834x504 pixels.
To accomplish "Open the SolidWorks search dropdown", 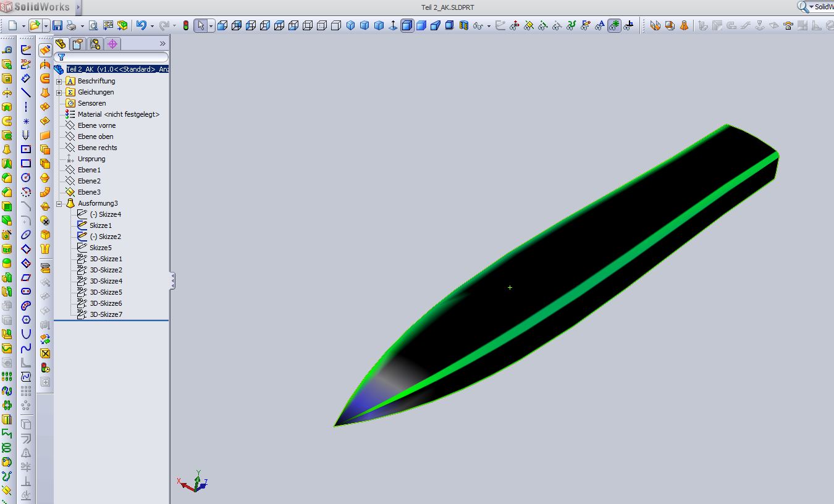I will (811, 7).
